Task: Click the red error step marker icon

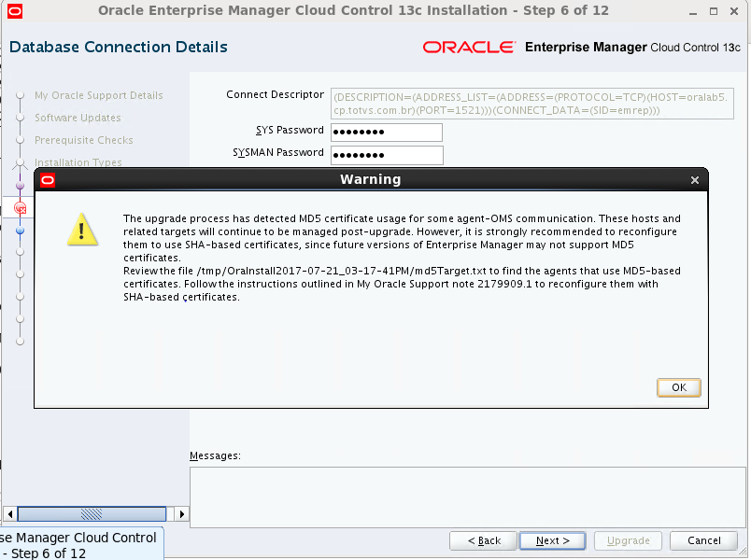Action: tap(21, 208)
